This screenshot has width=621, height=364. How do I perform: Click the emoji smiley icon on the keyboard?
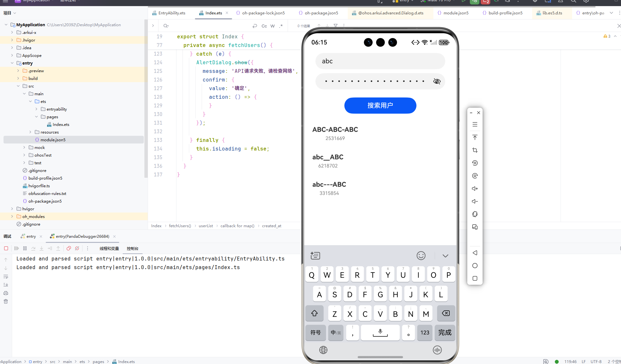click(x=421, y=256)
